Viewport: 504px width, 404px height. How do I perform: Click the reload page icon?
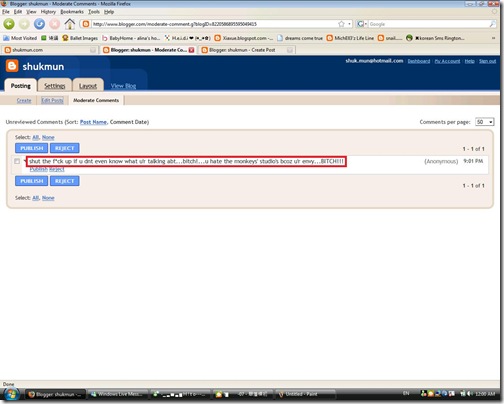coord(39,24)
